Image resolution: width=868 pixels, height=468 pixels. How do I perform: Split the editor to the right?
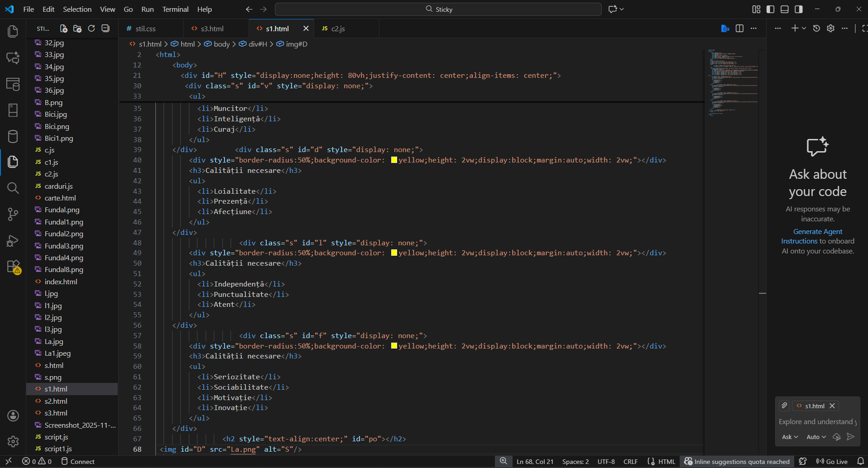tap(739, 29)
